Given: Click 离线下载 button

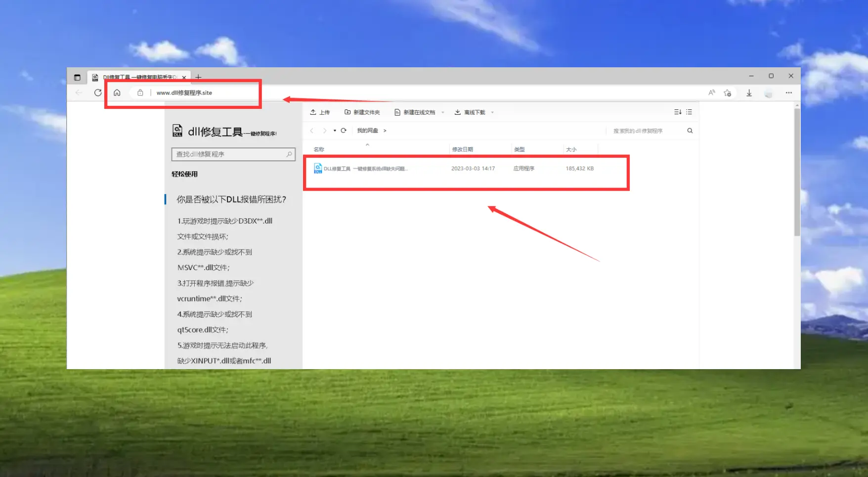Looking at the screenshot, I should click(470, 112).
